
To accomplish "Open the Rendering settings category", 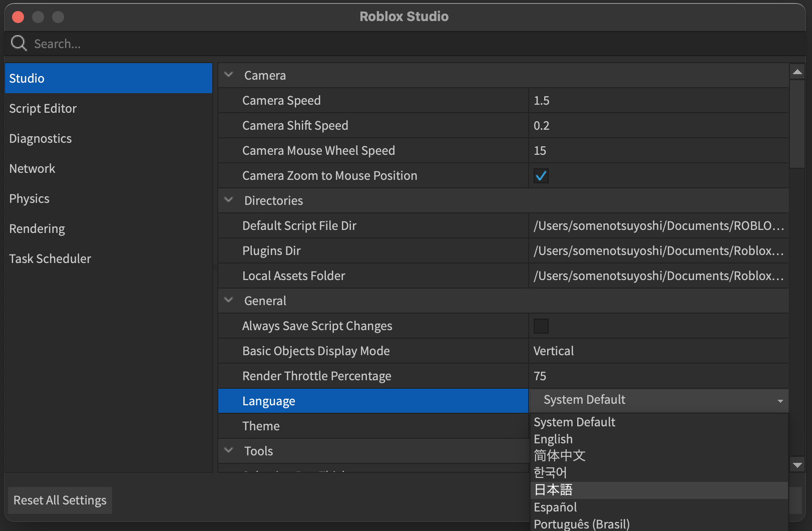I will 109,228.
